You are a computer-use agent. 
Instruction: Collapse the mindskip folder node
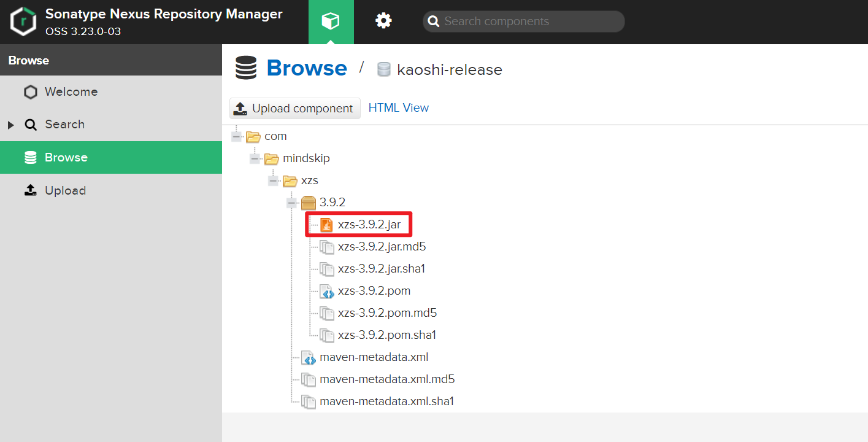255,158
